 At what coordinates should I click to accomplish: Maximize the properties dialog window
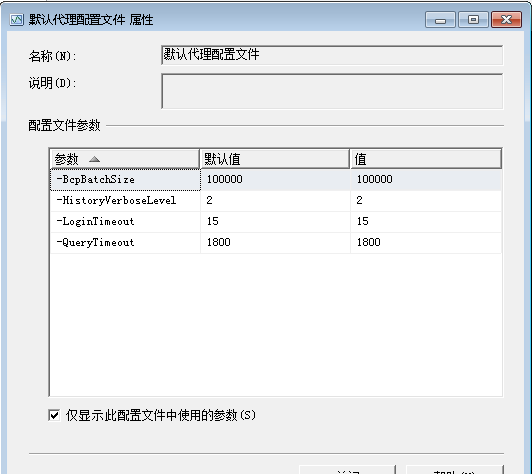(x=473, y=19)
